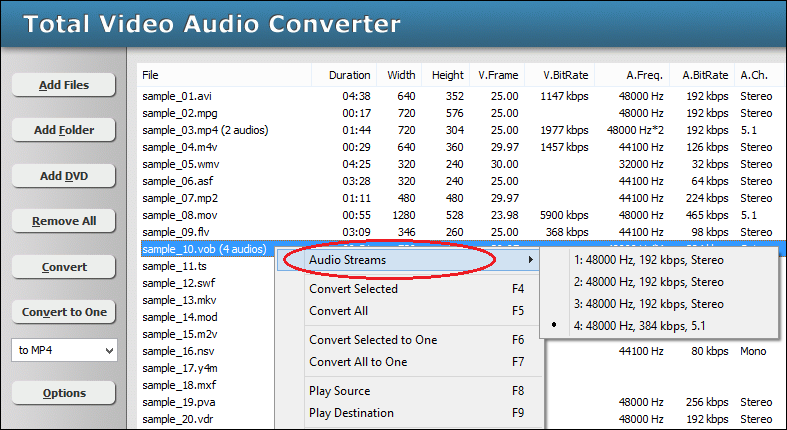Select file sample_12.swf
787x430 pixels.
pyautogui.click(x=179, y=283)
